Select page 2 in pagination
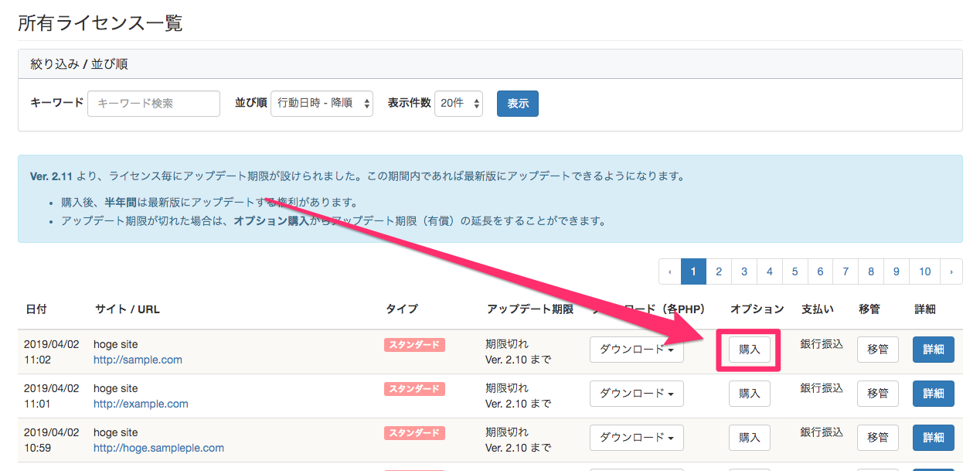The image size is (980, 471). (719, 271)
